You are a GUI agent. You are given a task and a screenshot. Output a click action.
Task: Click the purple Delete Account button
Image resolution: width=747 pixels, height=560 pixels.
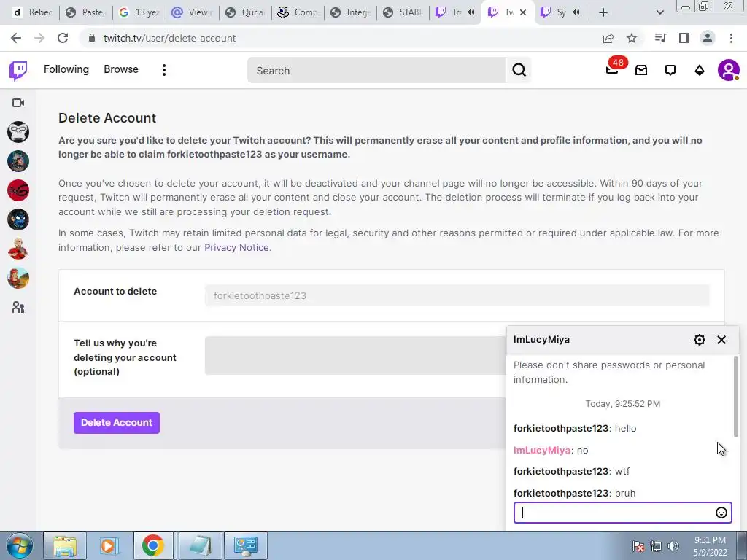(x=117, y=423)
